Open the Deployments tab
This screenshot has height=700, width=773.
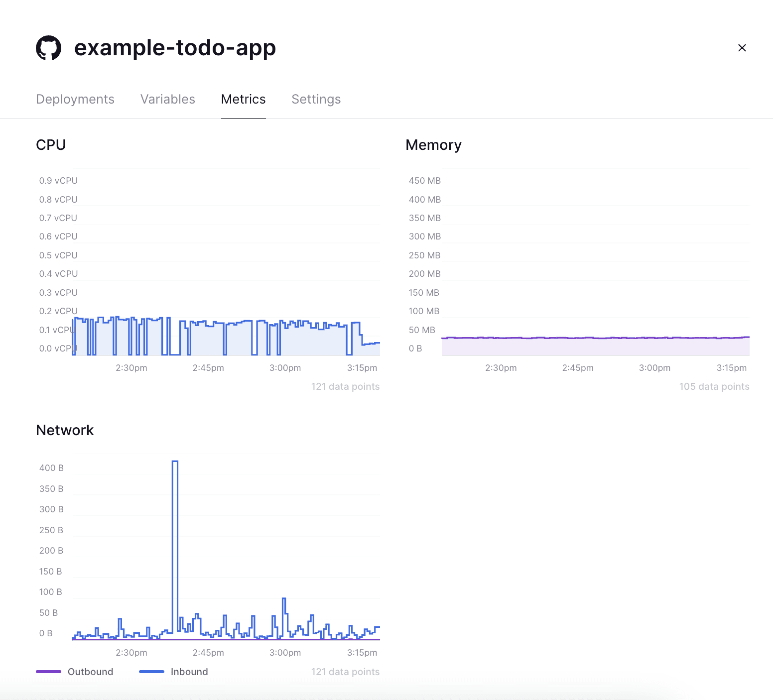tap(75, 99)
